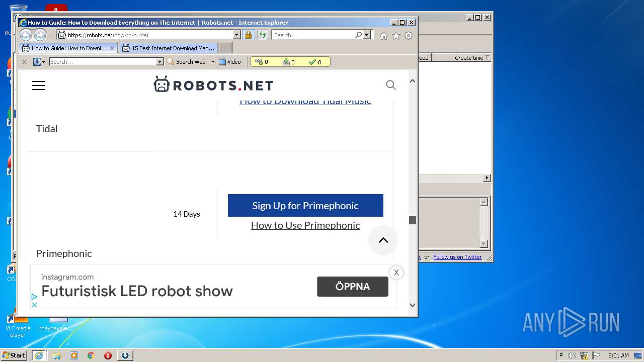Viewport: 644px width, 362px height.
Task: Click the download manager toolbar logo
Action: click(x=37, y=62)
